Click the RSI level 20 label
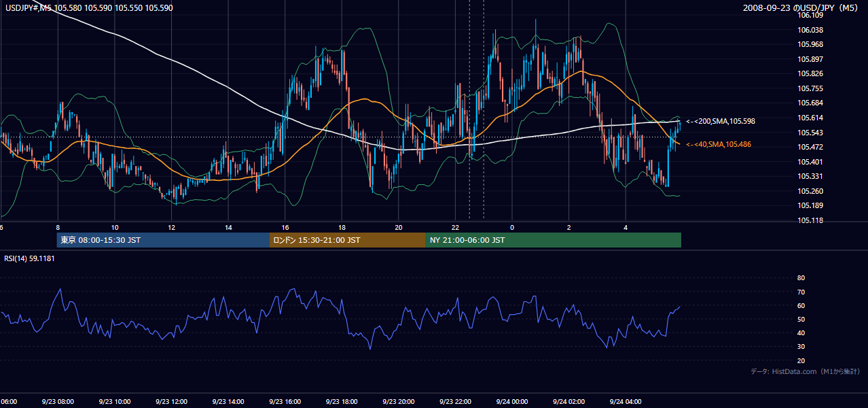The width and height of the screenshot is (868, 408). point(801,361)
